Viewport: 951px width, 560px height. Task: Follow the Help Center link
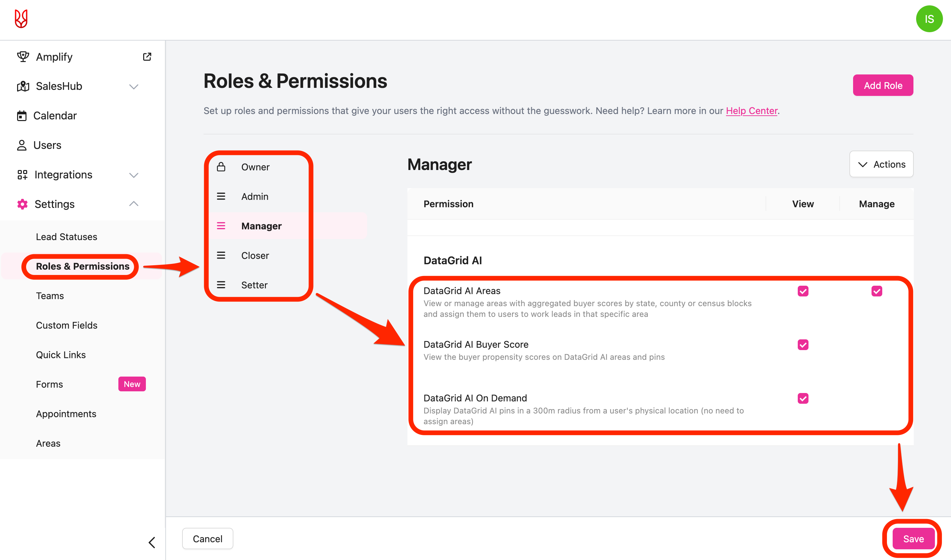click(751, 111)
